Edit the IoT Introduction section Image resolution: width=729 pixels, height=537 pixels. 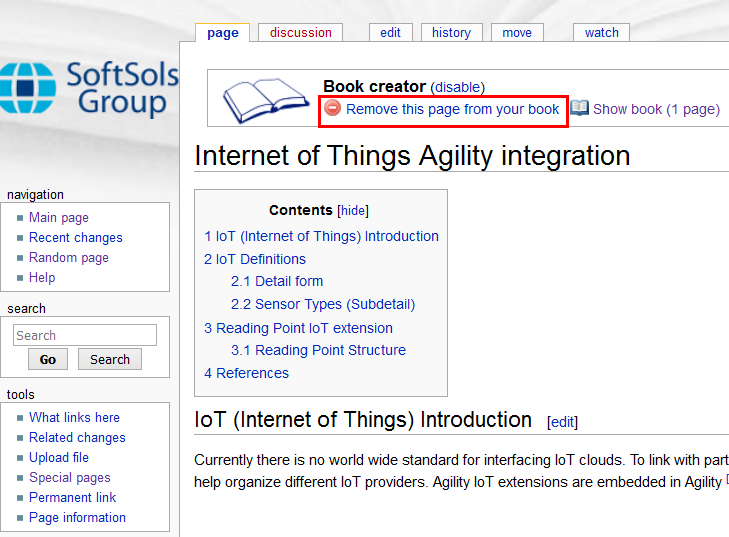point(562,422)
